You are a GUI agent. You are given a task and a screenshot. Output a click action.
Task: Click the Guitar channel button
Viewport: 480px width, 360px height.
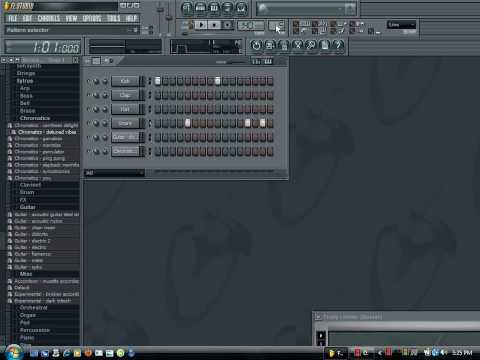click(x=125, y=137)
